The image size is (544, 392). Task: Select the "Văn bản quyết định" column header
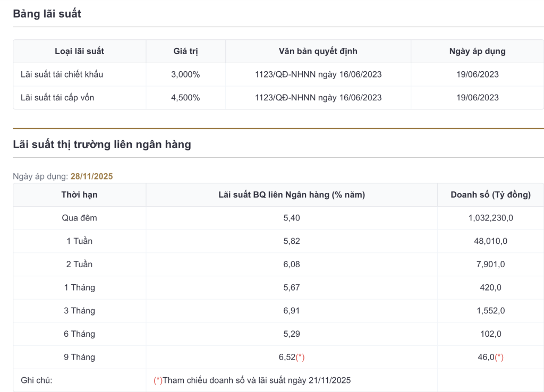(318, 52)
